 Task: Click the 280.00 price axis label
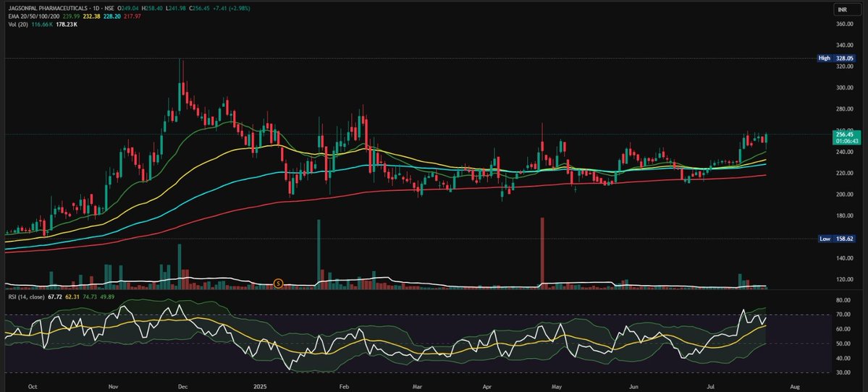[844, 109]
